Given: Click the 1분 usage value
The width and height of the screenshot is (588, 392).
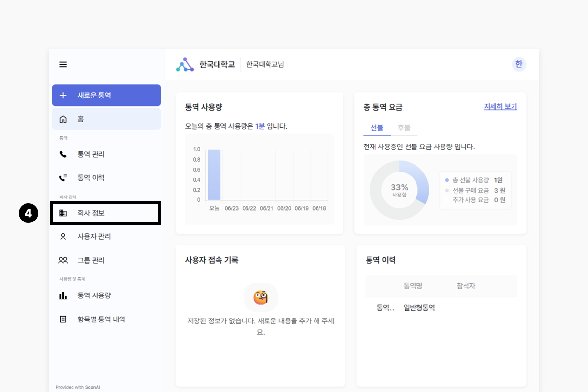Looking at the screenshot, I should pyautogui.click(x=260, y=126).
